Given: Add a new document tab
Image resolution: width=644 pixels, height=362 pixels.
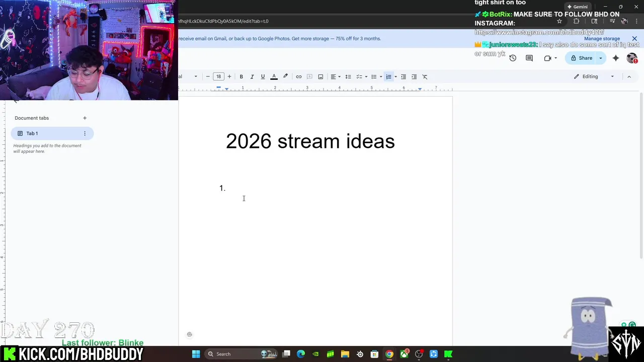Looking at the screenshot, I should (85, 118).
